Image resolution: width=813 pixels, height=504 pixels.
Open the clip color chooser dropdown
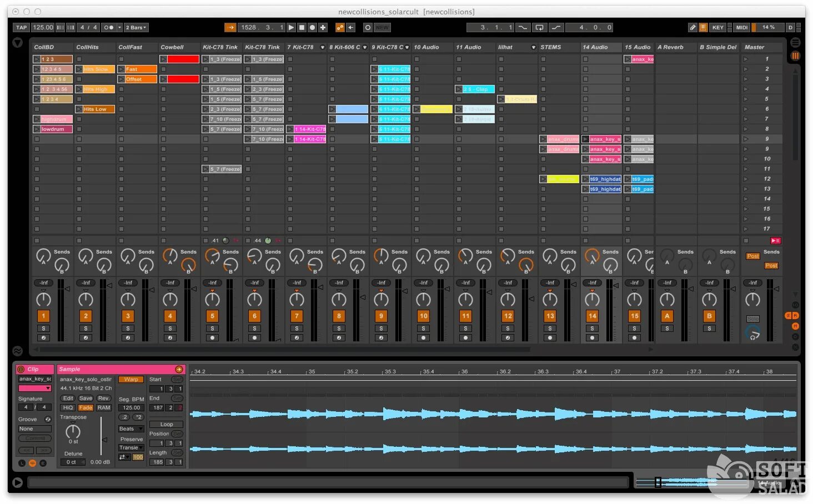(x=34, y=388)
